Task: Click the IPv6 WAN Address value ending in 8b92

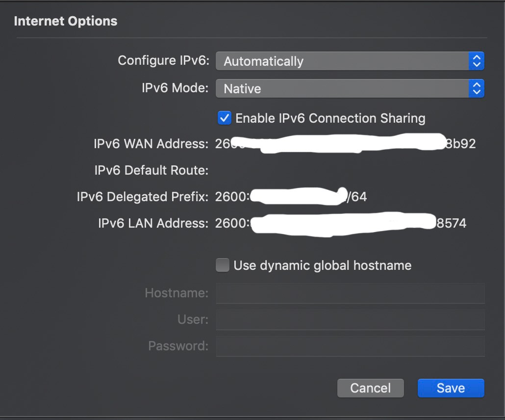Action: coord(345,144)
